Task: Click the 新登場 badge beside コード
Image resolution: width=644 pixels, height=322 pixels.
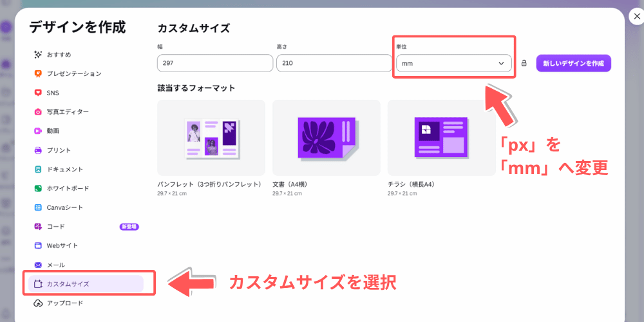Action: 129,227
